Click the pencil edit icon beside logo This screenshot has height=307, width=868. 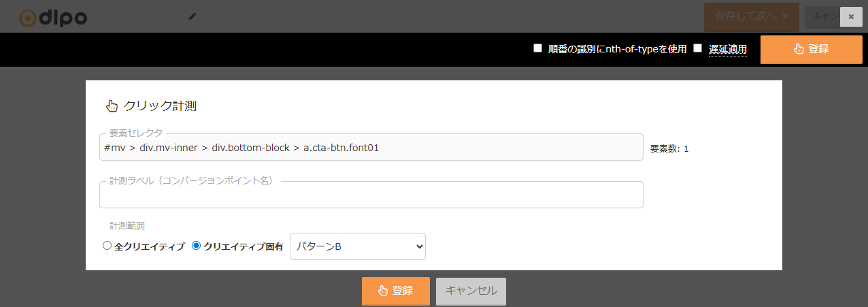pos(192,16)
